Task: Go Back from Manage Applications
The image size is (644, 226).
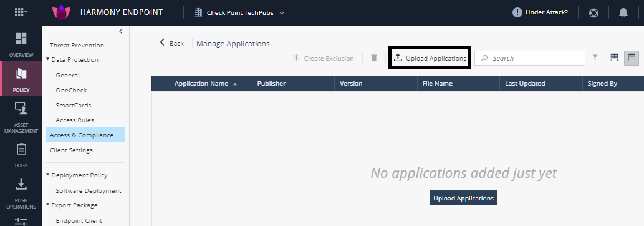Action: point(171,43)
